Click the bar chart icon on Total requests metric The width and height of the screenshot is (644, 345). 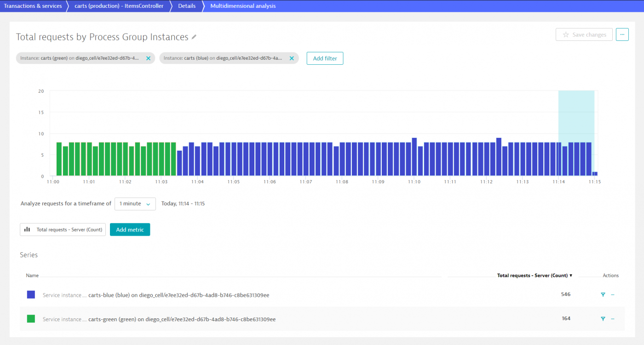[27, 229]
